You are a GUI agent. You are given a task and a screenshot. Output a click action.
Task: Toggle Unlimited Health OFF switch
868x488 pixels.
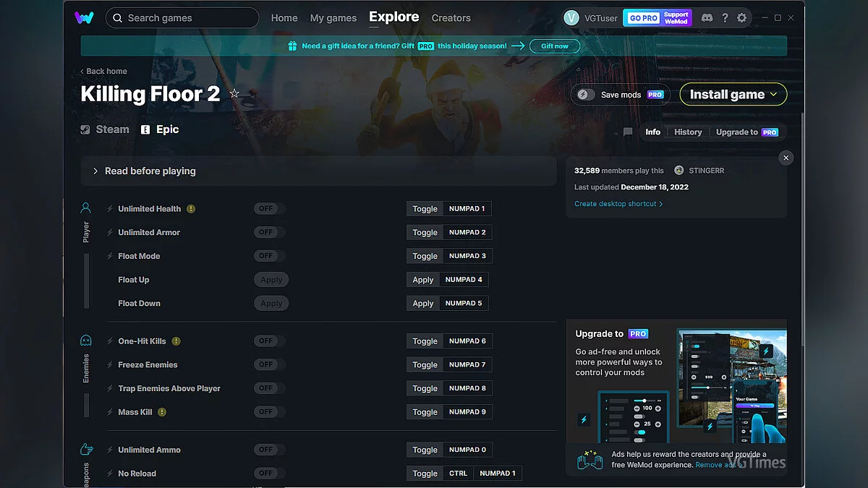click(270, 209)
